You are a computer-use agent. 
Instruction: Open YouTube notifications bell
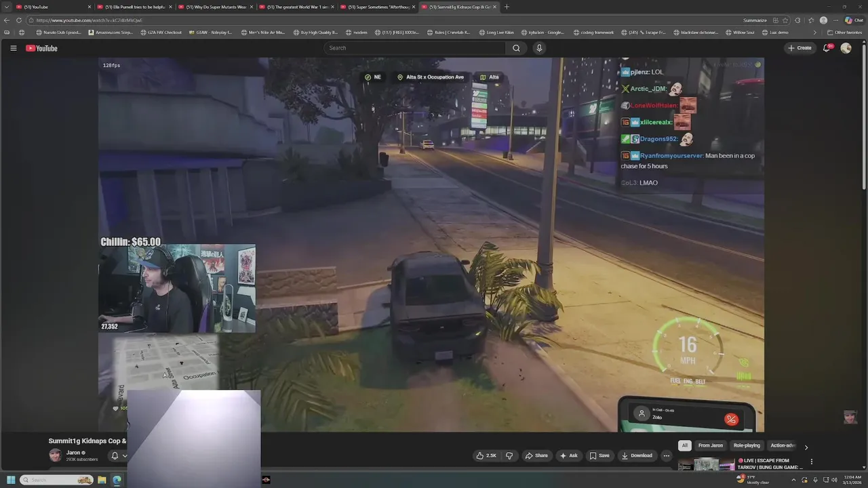pos(826,48)
